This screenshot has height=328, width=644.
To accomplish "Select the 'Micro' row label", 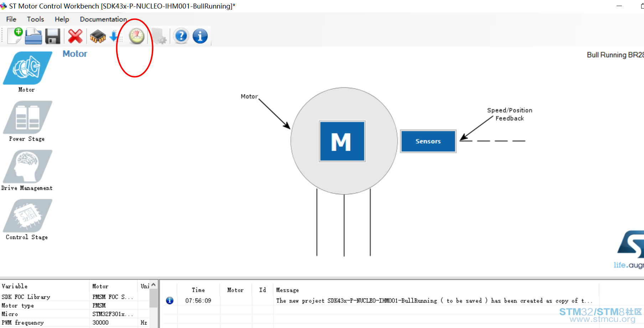I will (x=10, y=314).
